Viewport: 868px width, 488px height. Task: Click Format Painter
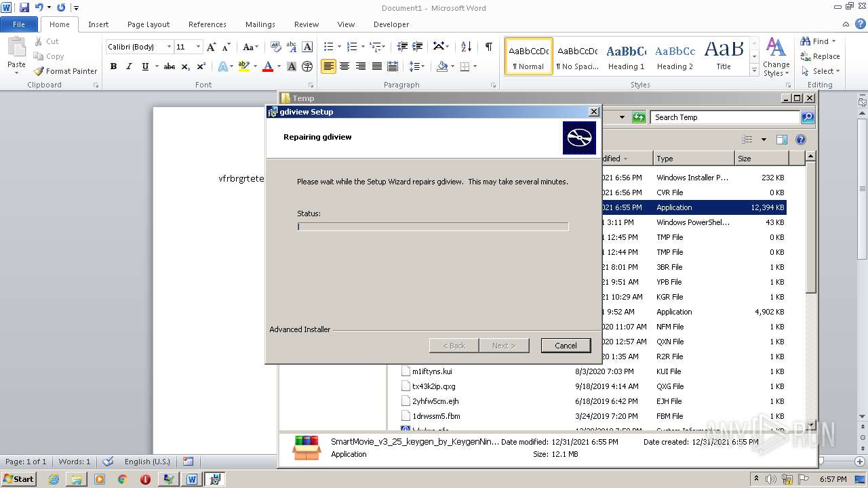tap(65, 71)
